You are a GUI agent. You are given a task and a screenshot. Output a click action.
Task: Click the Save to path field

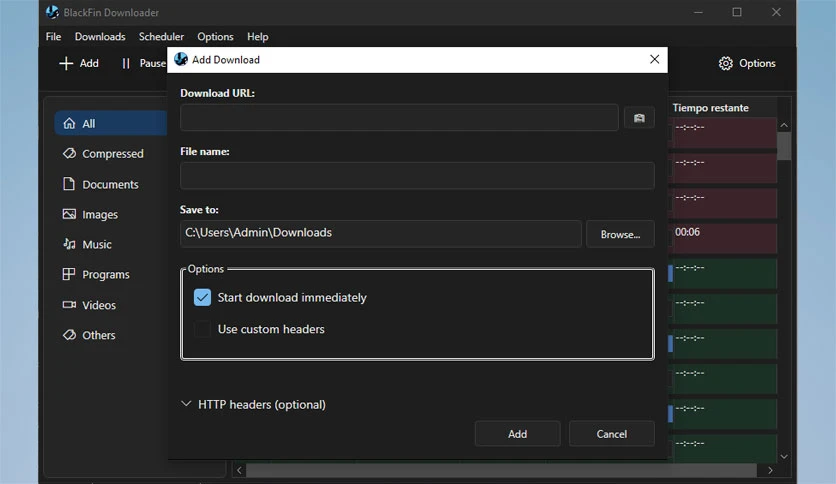(x=381, y=233)
